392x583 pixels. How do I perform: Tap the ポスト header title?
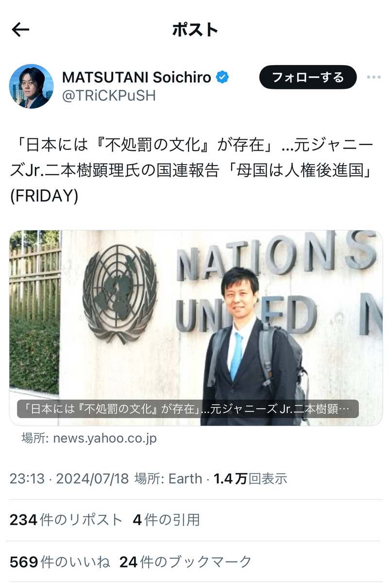pos(195,30)
